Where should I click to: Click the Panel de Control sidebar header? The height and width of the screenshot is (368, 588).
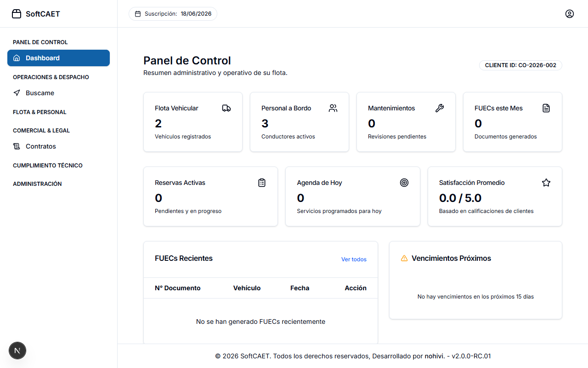coord(40,42)
